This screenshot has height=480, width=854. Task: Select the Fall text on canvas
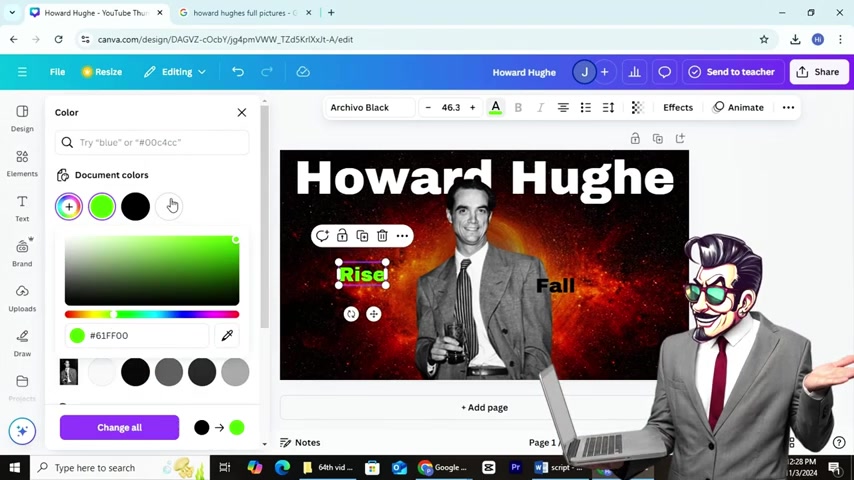556,285
